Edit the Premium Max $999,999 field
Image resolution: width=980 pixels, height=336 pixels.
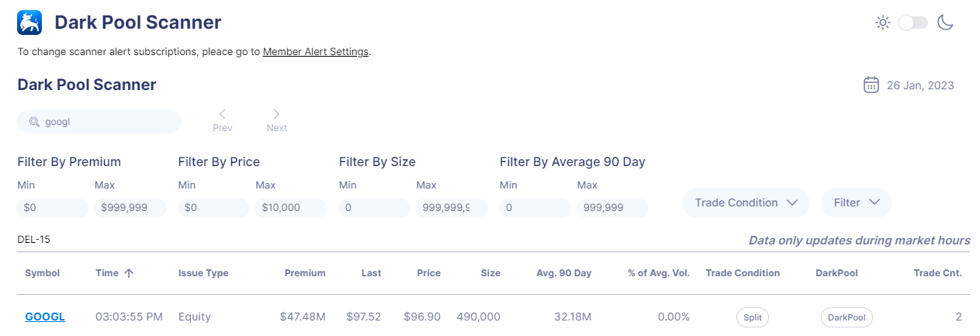tap(130, 208)
